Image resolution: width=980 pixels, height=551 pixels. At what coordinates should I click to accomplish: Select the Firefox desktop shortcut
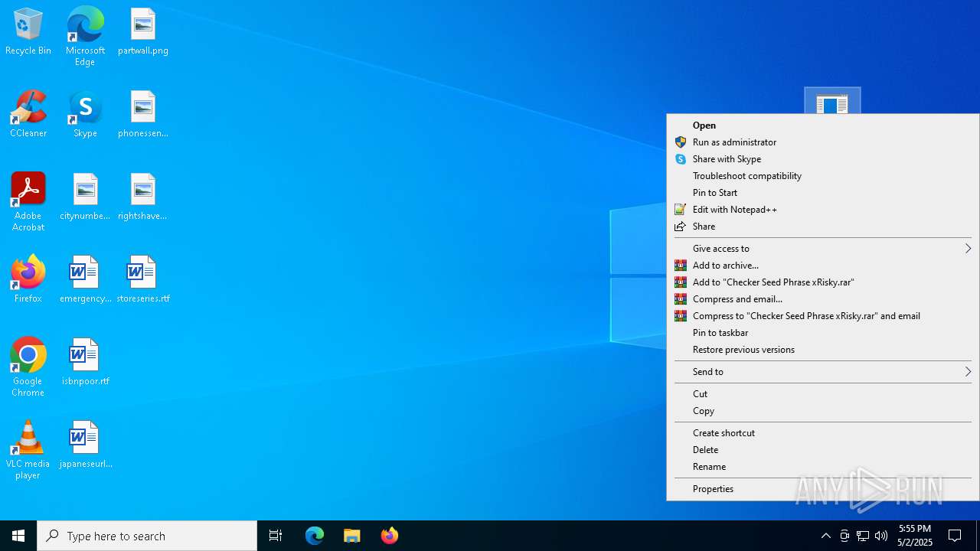[x=28, y=280]
